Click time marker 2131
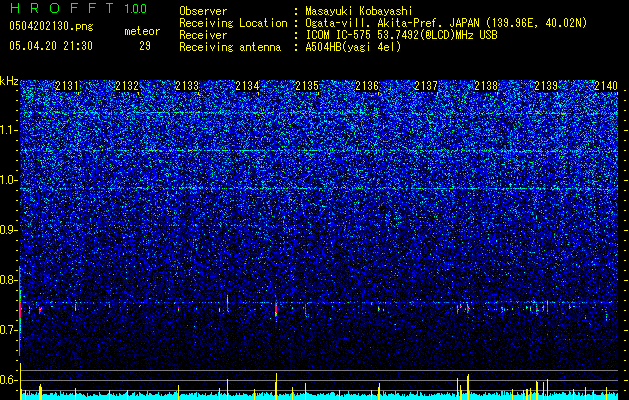 click(67, 86)
